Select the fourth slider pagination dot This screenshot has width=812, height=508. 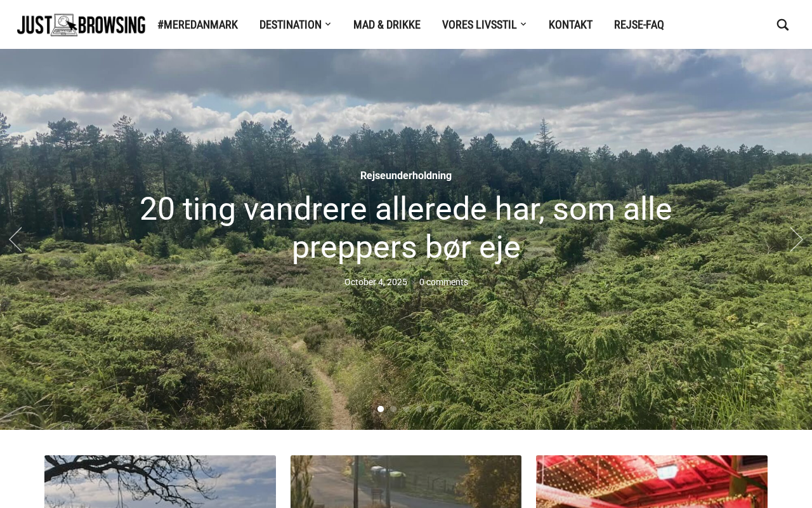(x=419, y=409)
